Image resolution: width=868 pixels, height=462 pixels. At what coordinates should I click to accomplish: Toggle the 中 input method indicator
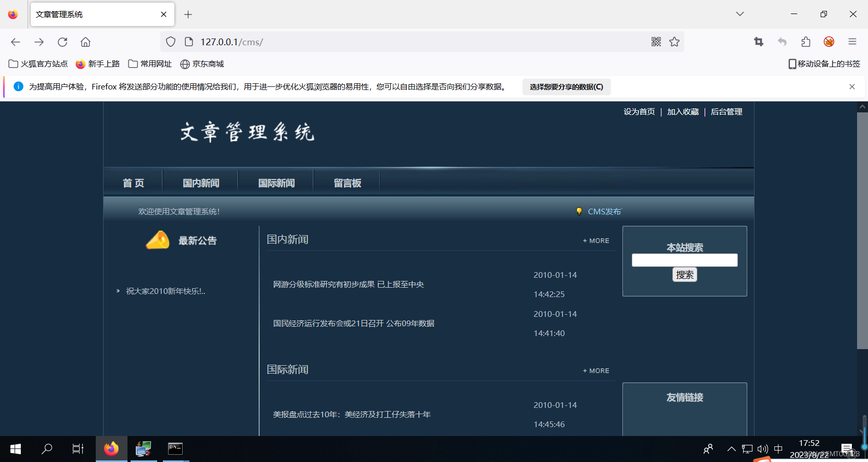[x=778, y=449]
